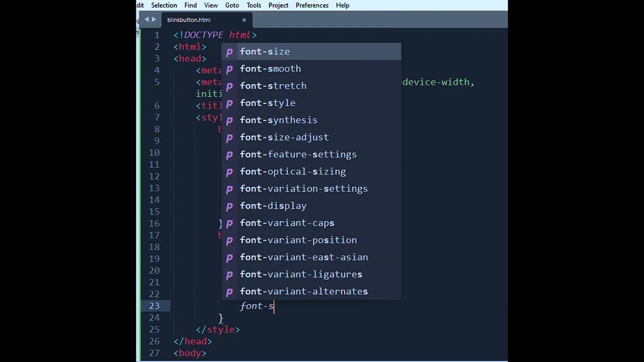Click the property icon beside font-display
Viewport: 644px width, 362px height.
pos(229,206)
